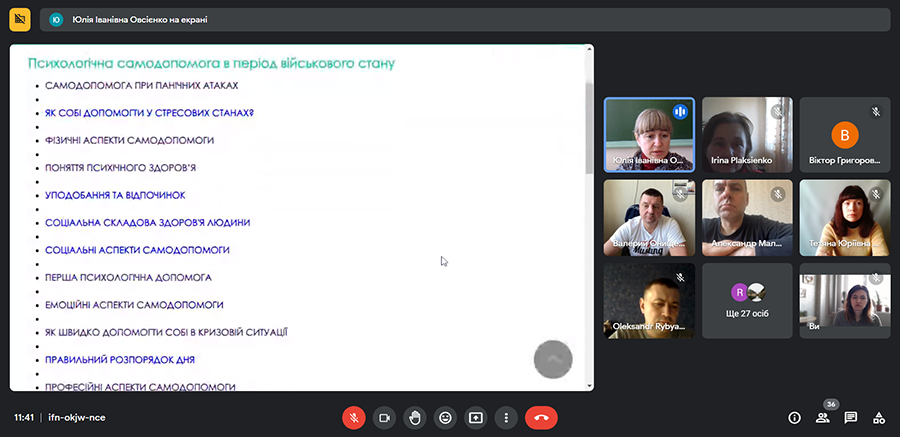Click the present screen icon
Viewport: 900px width, 437px height.
coord(476,418)
